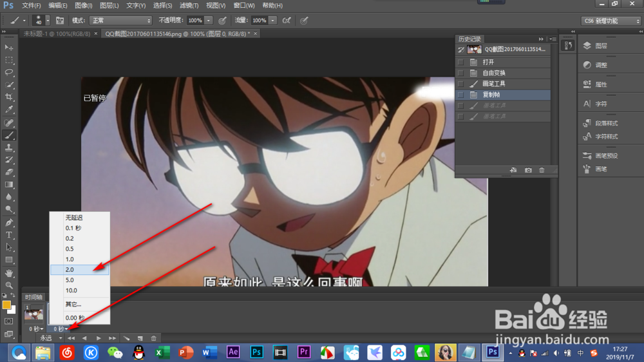The image size is (644, 362).
Task: Click the foreground color swatch
Action: (x=6, y=305)
